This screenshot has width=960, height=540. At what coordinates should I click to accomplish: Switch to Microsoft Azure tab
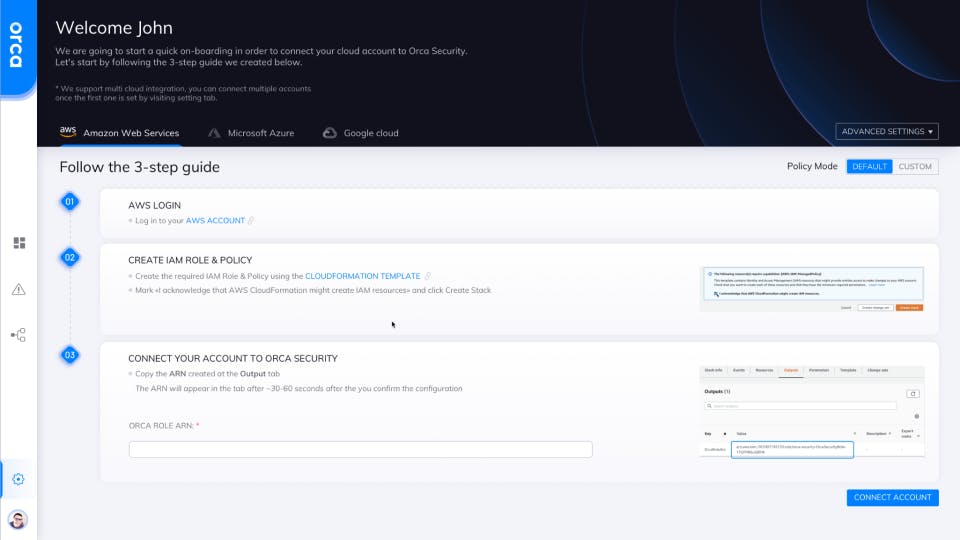click(251, 133)
